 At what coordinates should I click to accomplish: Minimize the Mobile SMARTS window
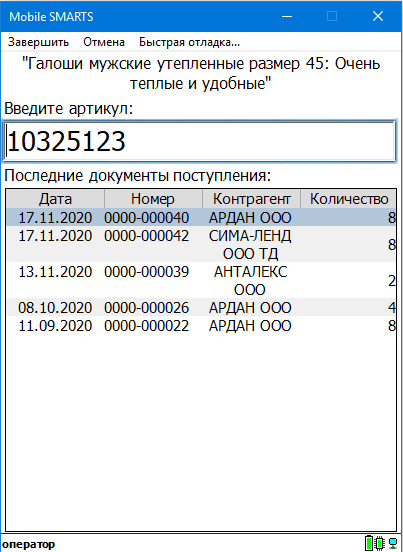click(x=287, y=16)
